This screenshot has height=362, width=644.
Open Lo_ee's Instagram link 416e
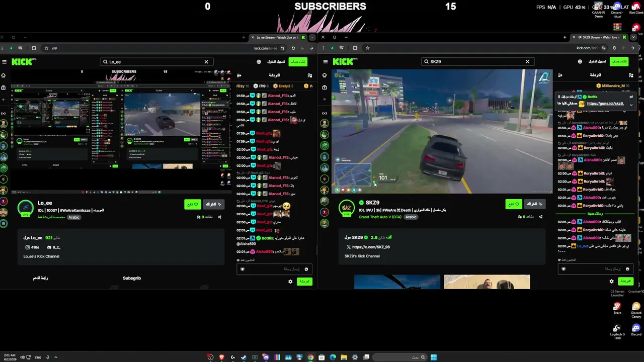pyautogui.click(x=32, y=247)
